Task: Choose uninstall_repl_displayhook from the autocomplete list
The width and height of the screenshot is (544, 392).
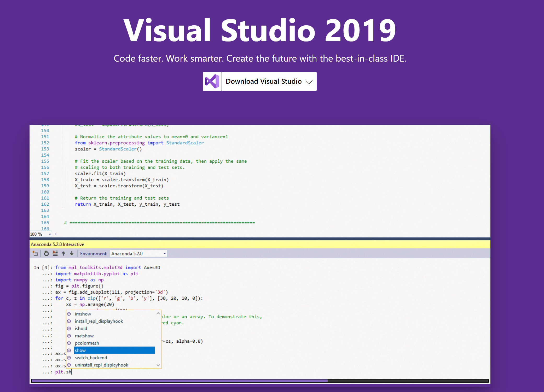Action: pos(101,365)
